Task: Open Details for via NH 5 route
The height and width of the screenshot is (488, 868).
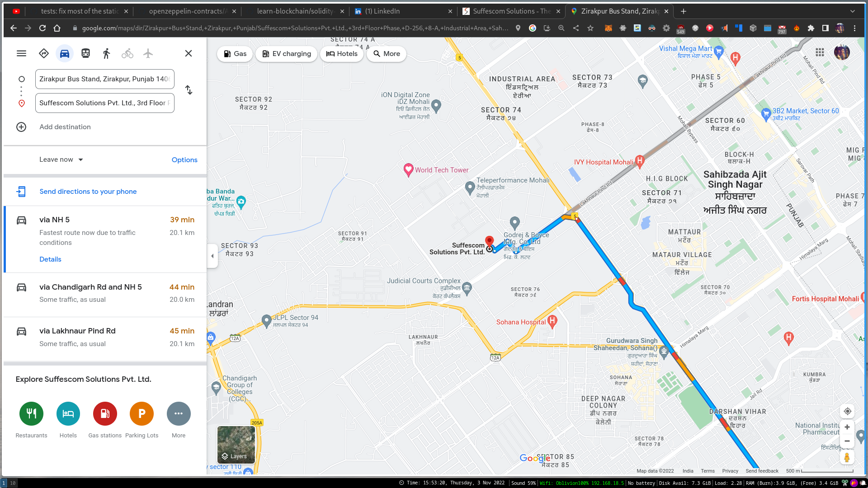Action: click(50, 259)
